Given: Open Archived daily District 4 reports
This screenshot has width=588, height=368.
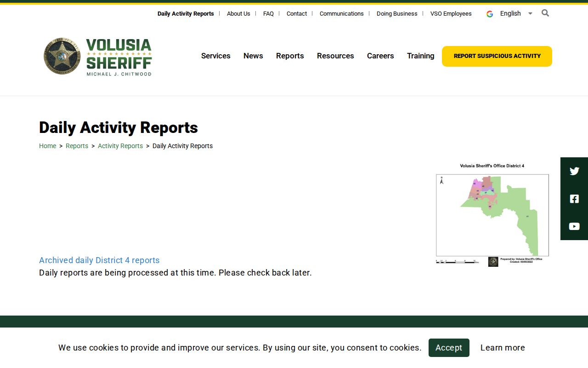Looking at the screenshot, I should (99, 260).
